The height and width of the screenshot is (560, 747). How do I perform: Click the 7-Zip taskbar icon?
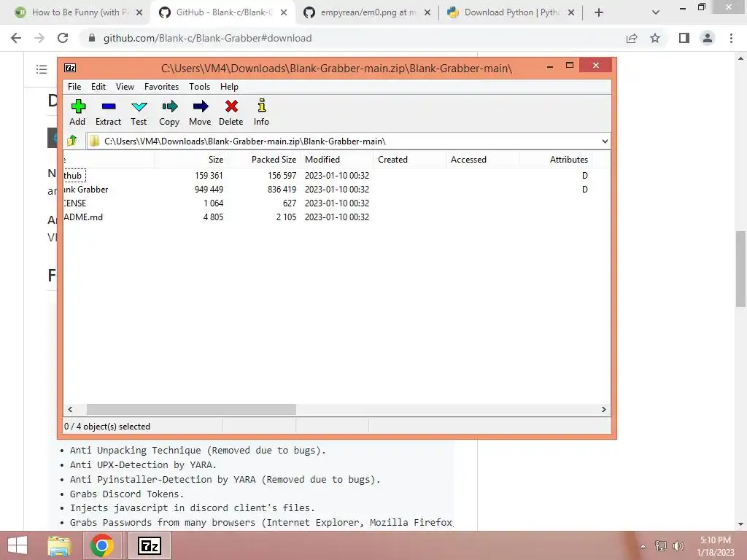point(149,545)
